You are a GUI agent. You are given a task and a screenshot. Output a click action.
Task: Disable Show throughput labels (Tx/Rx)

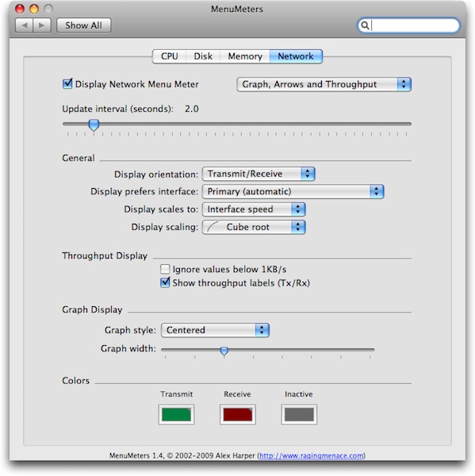[165, 282]
